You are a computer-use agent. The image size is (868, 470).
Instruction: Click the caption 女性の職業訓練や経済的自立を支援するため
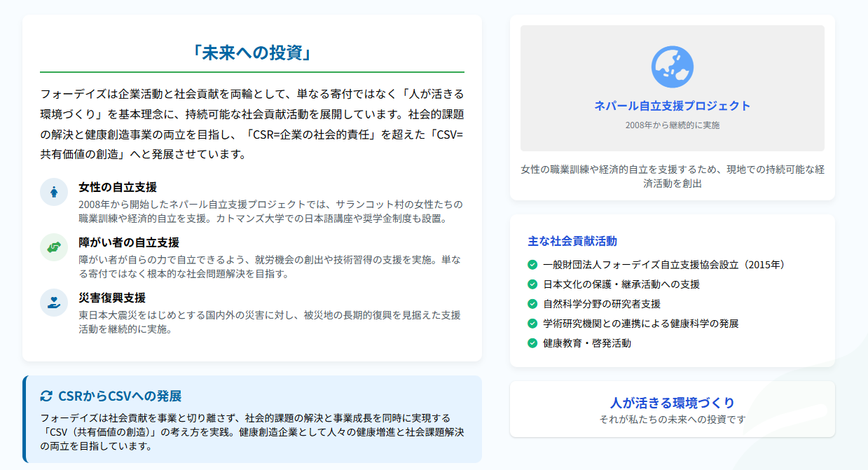point(673,177)
